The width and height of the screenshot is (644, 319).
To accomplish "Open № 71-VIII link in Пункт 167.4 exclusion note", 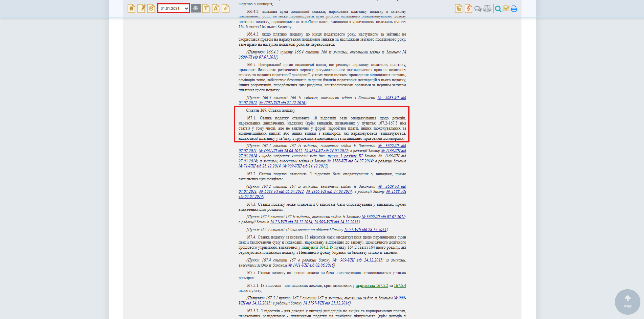I will click(365, 230).
